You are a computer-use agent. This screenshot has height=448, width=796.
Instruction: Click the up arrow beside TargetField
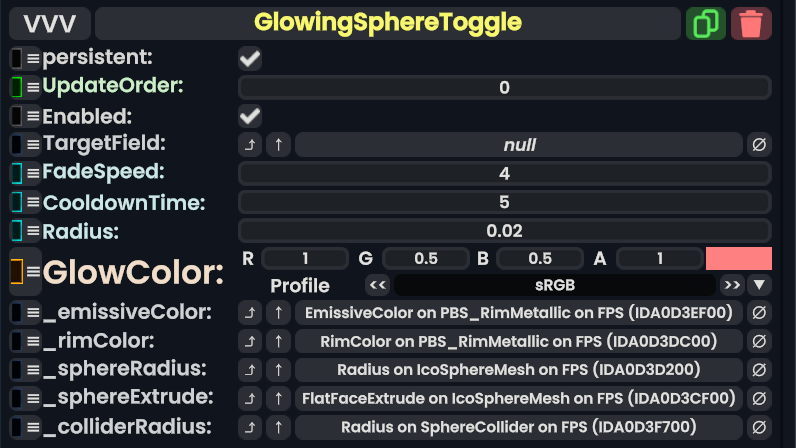click(279, 145)
